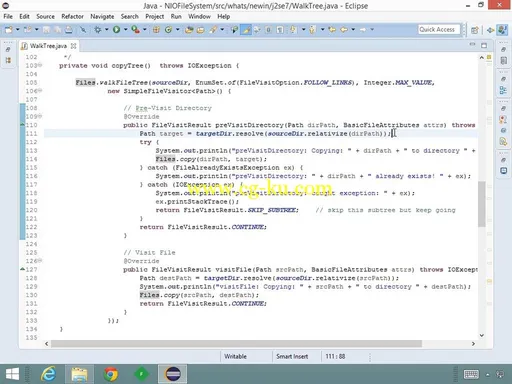Click the Open Task icon
512x384 pixels.
pos(200,30)
